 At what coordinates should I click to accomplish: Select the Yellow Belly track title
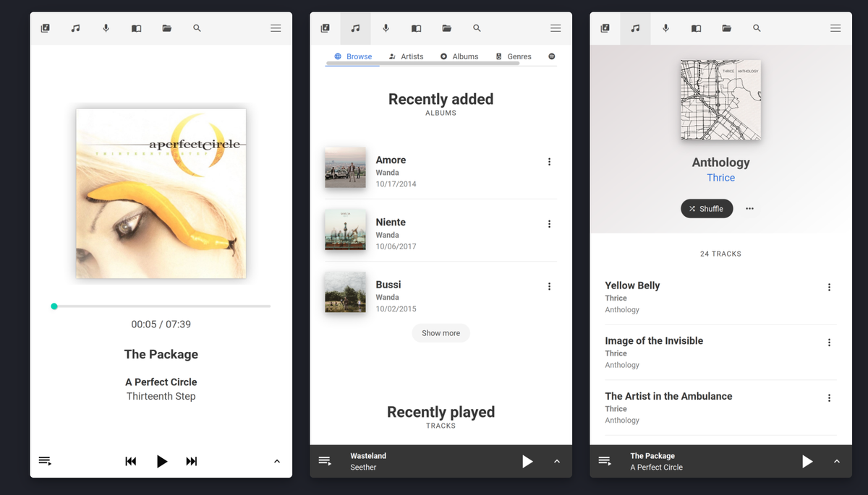pos(632,285)
